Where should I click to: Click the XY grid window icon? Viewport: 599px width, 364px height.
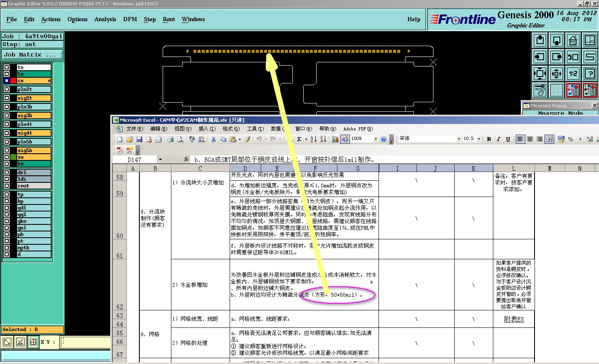point(590,40)
